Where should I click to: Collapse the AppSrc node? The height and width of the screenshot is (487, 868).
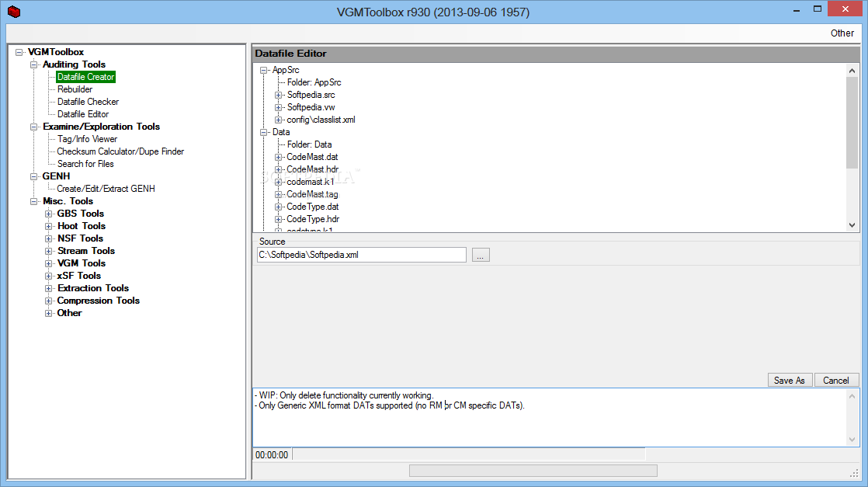(263, 71)
